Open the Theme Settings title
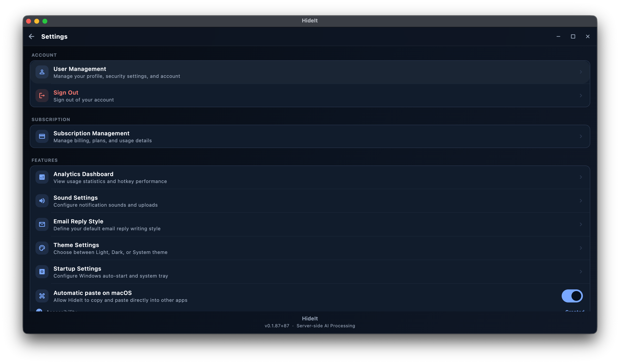 [x=76, y=245]
